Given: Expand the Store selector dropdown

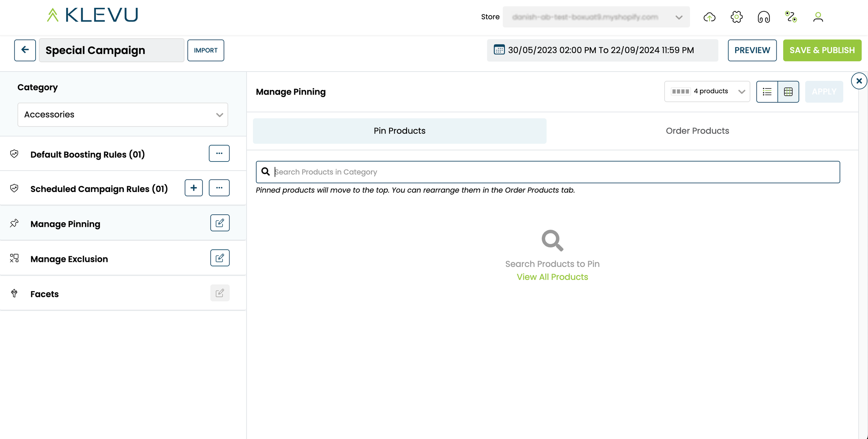Looking at the screenshot, I should (596, 17).
